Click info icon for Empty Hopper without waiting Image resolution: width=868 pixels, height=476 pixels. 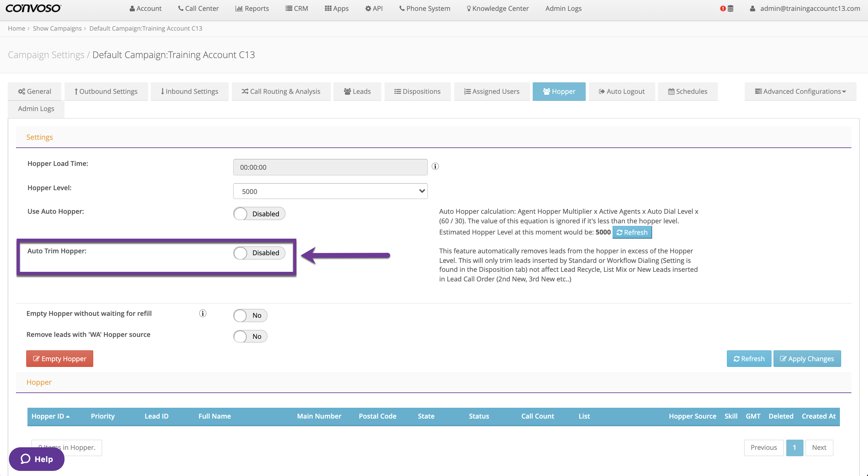202,313
